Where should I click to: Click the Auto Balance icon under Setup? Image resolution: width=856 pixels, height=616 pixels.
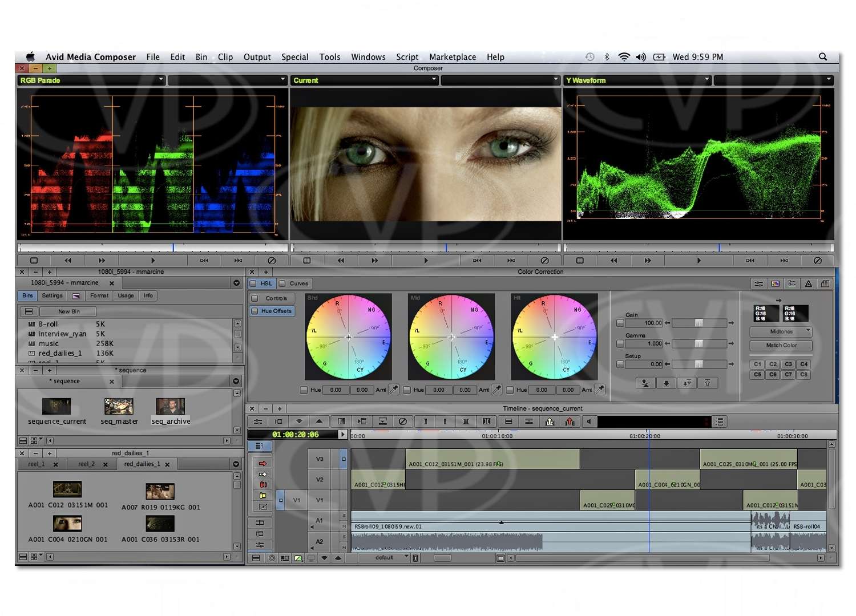[645, 383]
